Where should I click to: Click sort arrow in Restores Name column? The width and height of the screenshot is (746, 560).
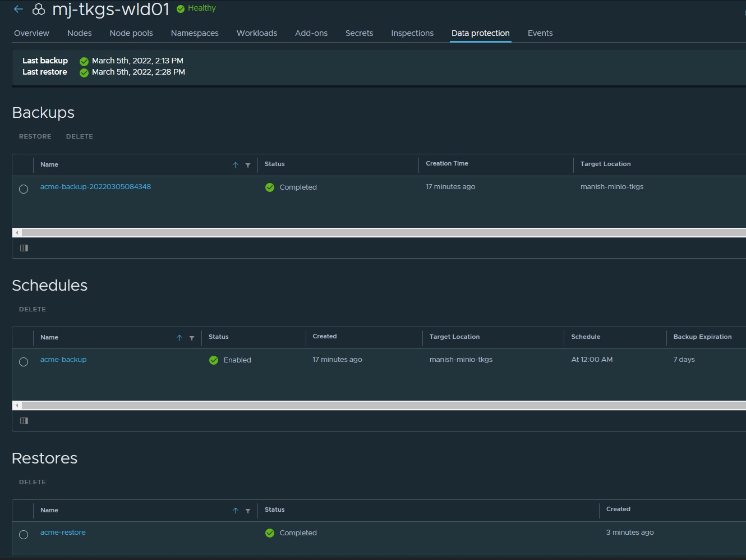pyautogui.click(x=236, y=511)
